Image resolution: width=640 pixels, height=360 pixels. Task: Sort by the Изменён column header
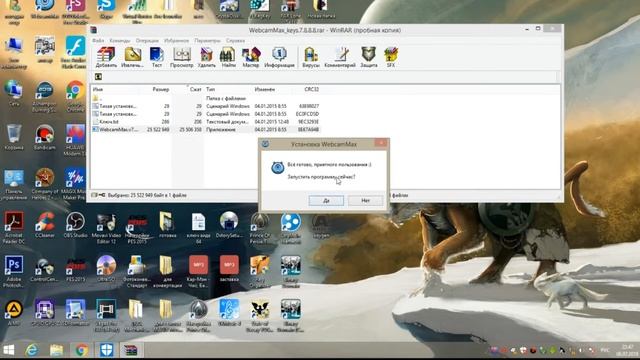point(264,89)
